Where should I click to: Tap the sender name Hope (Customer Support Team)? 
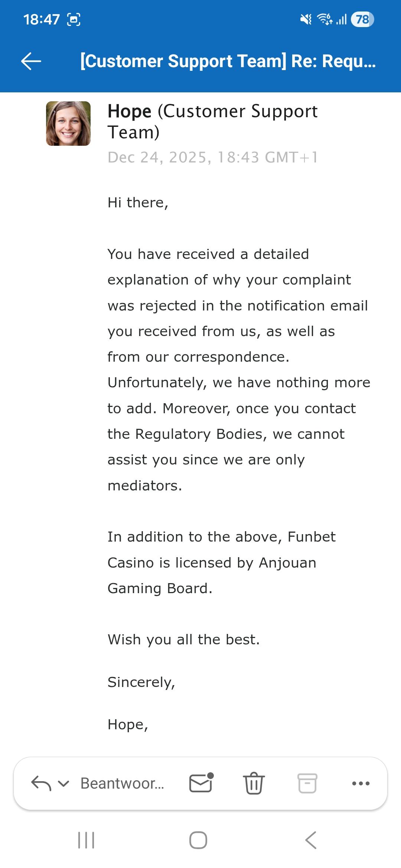(x=212, y=122)
